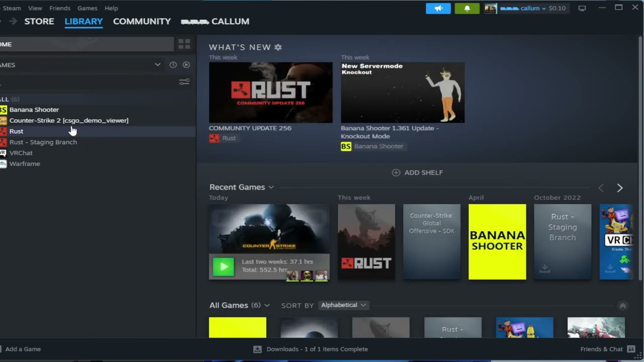Open Knockout servermode news image
The width and height of the screenshot is (644, 362).
(403, 93)
